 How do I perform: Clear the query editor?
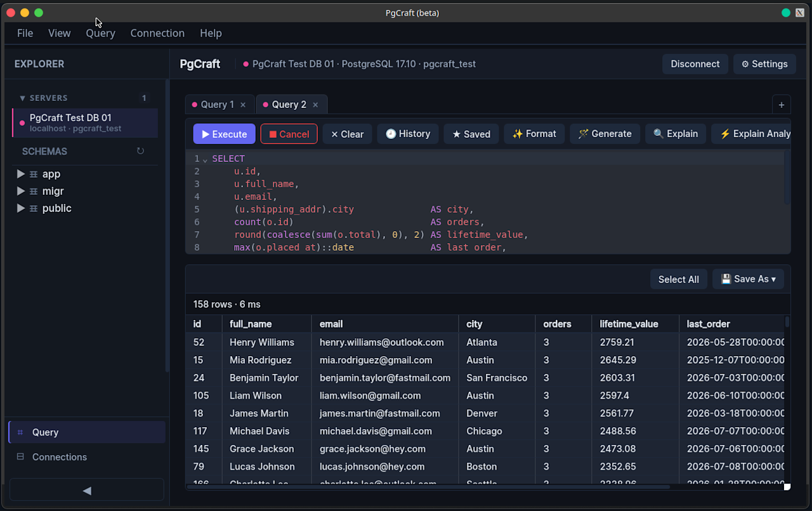coord(348,134)
